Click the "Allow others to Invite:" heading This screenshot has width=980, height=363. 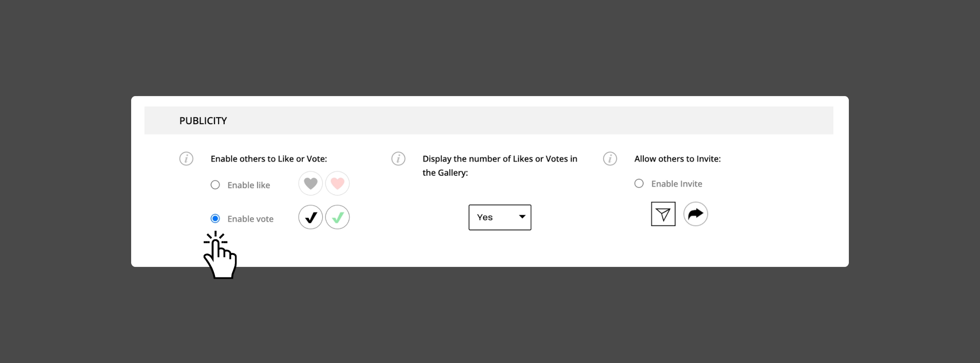pos(678,159)
